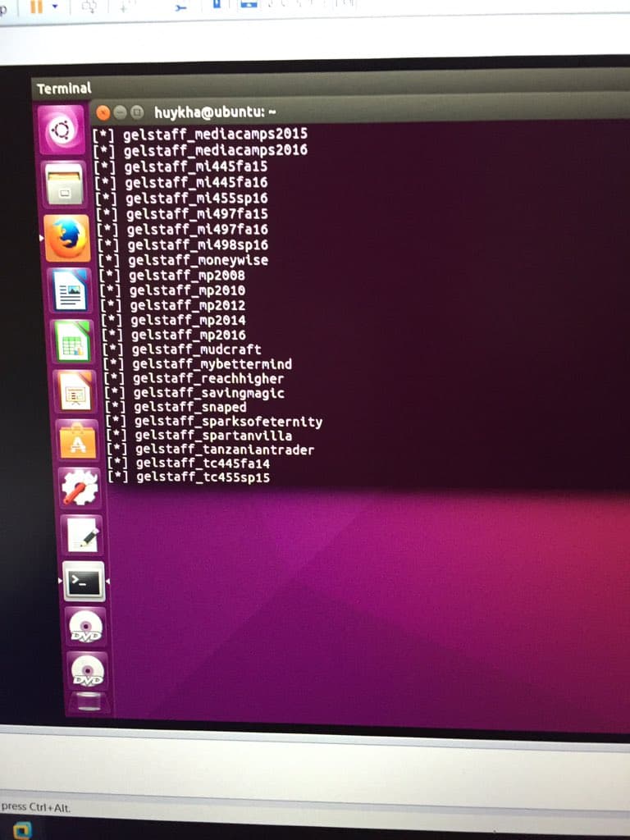Viewport: 630px width, 840px height.
Task: Click the text gelstaff_moneywise
Action: point(199,260)
